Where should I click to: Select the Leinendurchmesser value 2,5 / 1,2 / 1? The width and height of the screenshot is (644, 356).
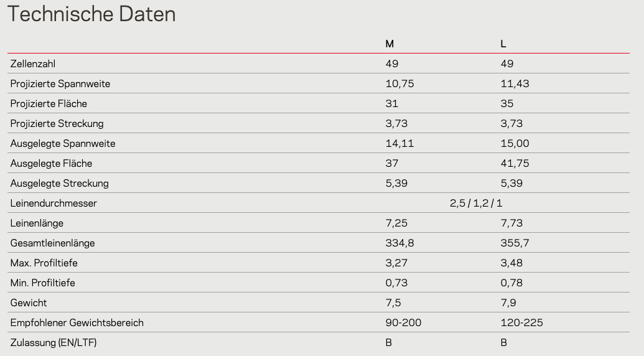[476, 204]
